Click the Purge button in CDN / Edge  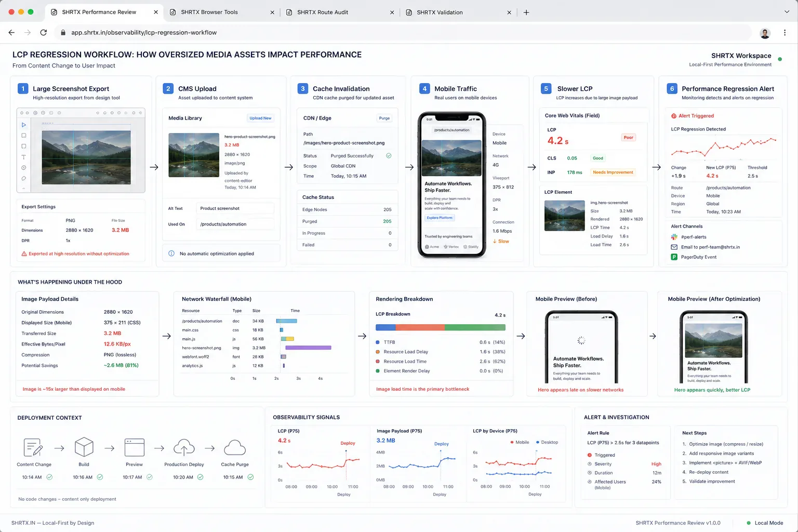[384, 118]
